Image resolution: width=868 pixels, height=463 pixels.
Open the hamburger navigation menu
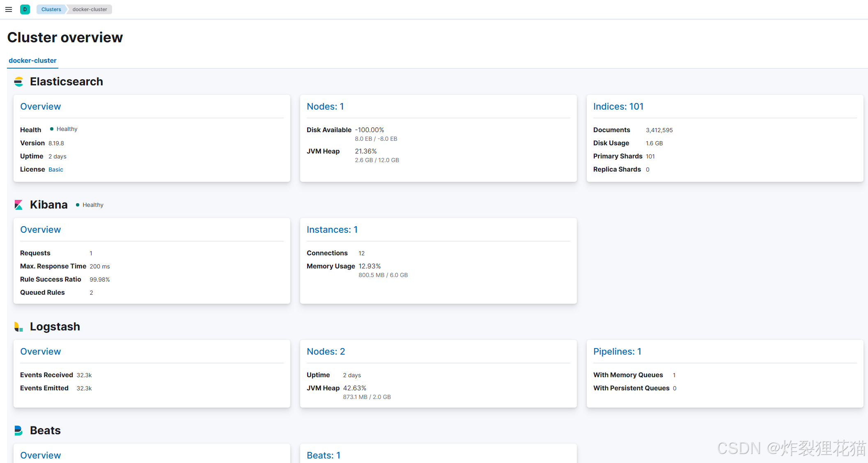click(x=9, y=9)
